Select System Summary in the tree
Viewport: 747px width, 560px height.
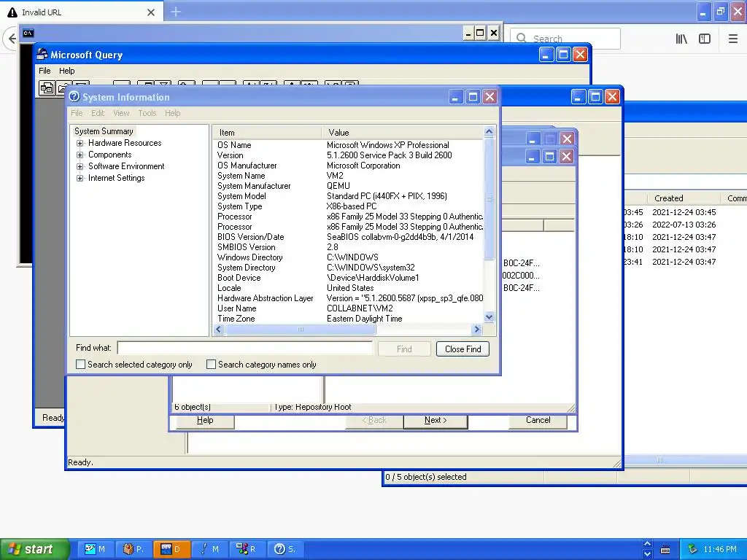pos(104,131)
